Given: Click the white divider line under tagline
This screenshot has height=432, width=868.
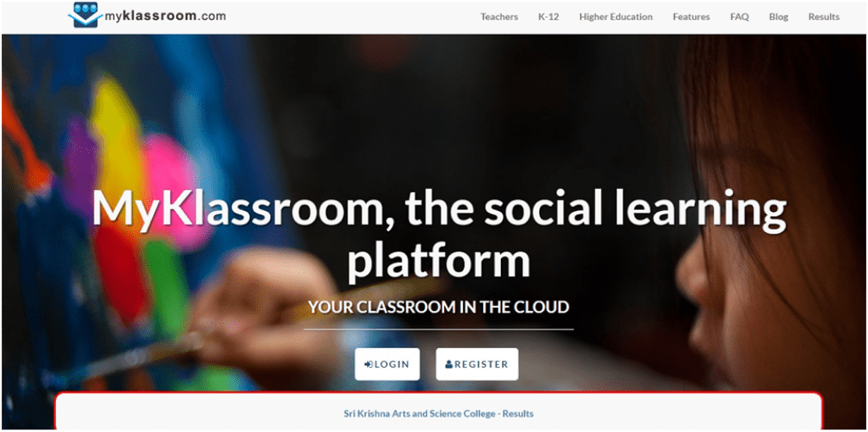Looking at the screenshot, I should pyautogui.click(x=438, y=330).
